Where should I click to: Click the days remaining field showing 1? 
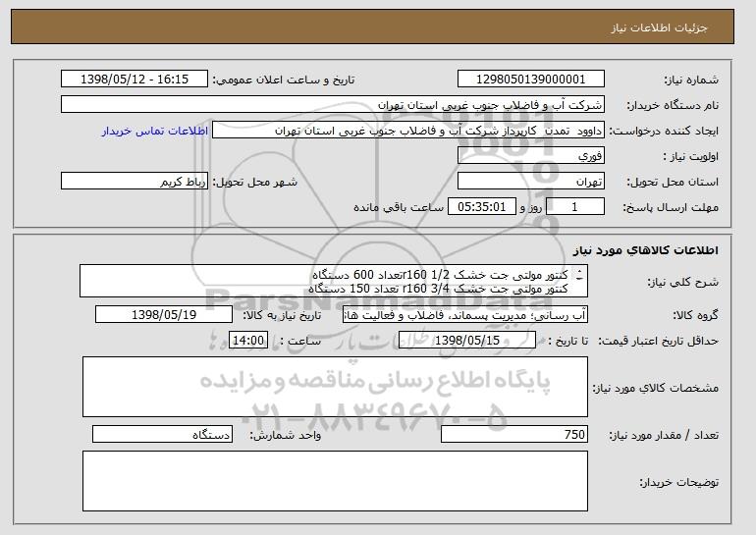pyautogui.click(x=574, y=207)
